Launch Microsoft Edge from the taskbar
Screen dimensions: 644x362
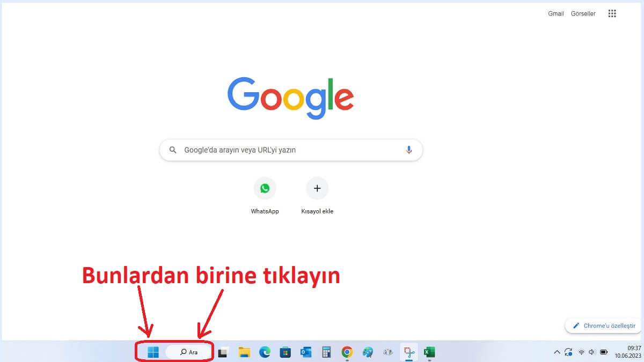click(265, 352)
